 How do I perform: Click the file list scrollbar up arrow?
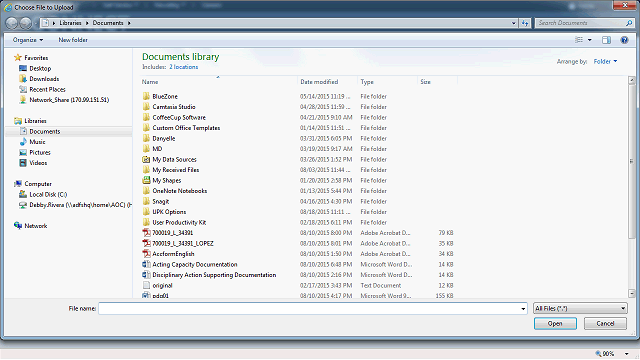(x=631, y=80)
